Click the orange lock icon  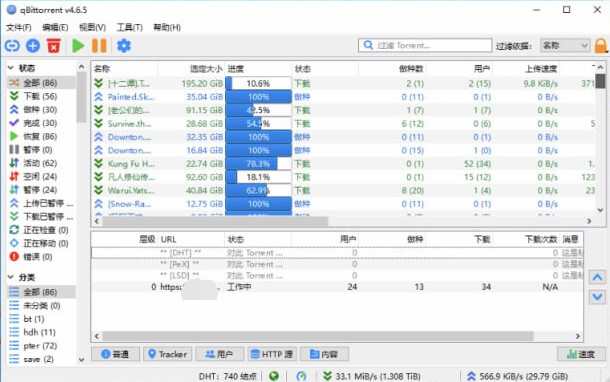tap(601, 46)
